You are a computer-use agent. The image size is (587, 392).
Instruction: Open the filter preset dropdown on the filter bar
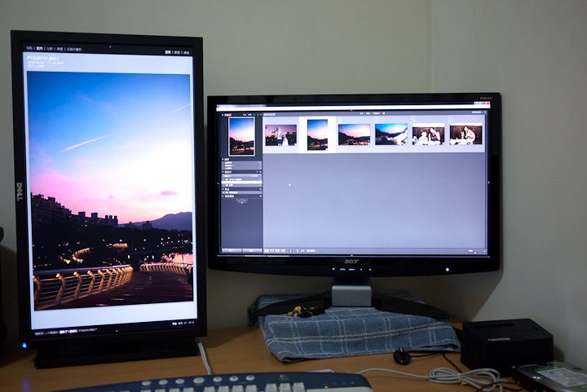point(477,112)
